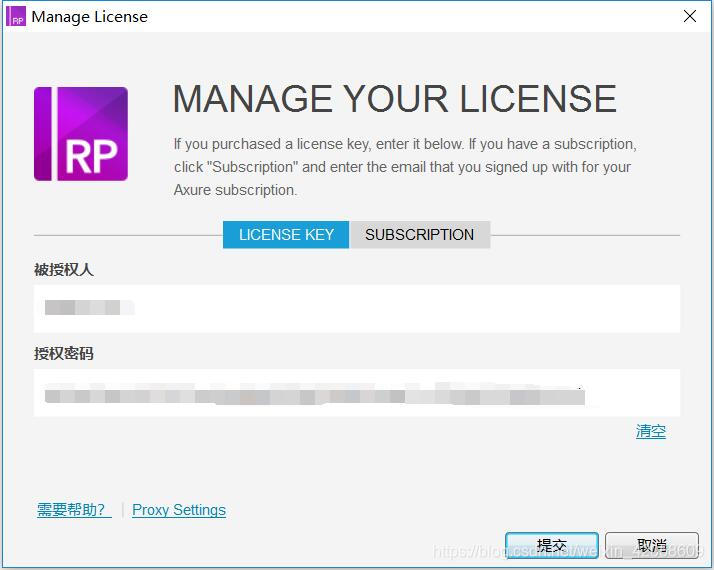
Task: Open the Proxy Settings link
Action: point(179,510)
